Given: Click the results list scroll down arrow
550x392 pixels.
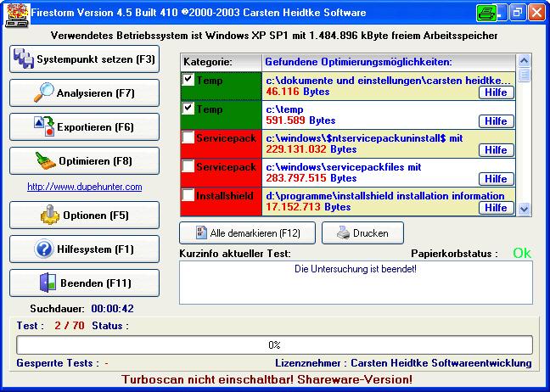Looking at the screenshot, I should pos(524,209).
